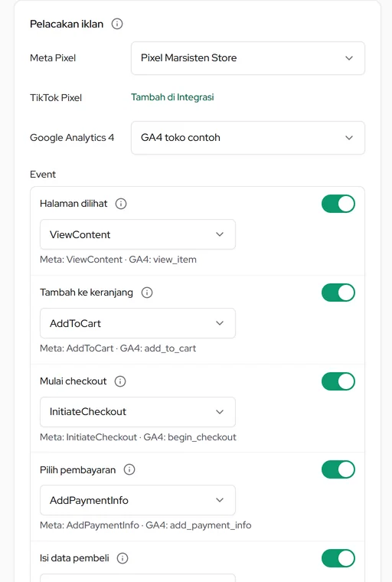View info icon beside Mulai checkout
The image size is (392, 582).
tap(120, 381)
